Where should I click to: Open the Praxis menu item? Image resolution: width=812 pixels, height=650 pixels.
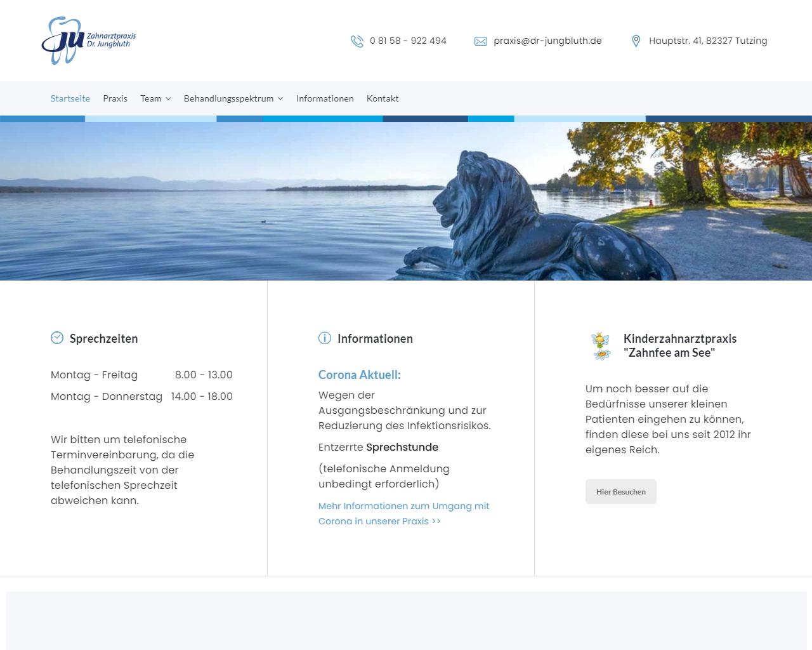115,98
